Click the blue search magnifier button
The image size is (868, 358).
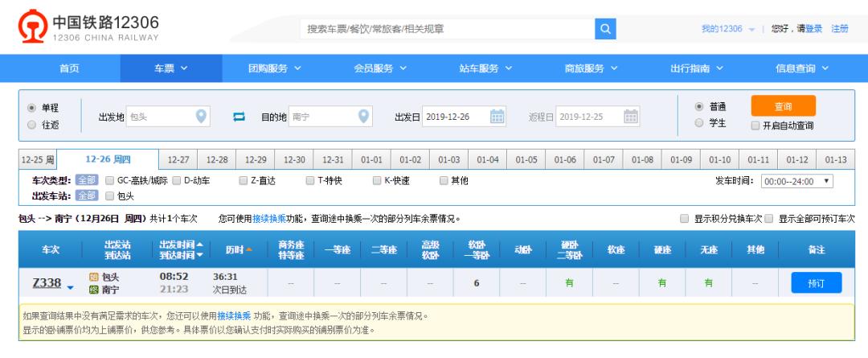coord(605,29)
